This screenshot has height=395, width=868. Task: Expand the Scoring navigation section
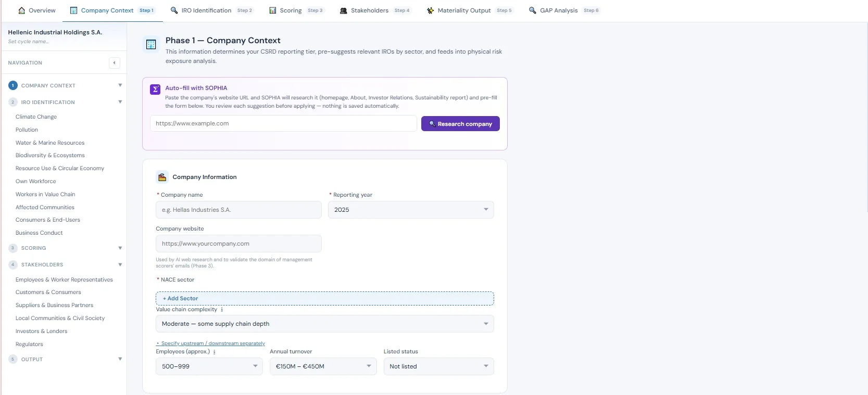[x=120, y=248]
